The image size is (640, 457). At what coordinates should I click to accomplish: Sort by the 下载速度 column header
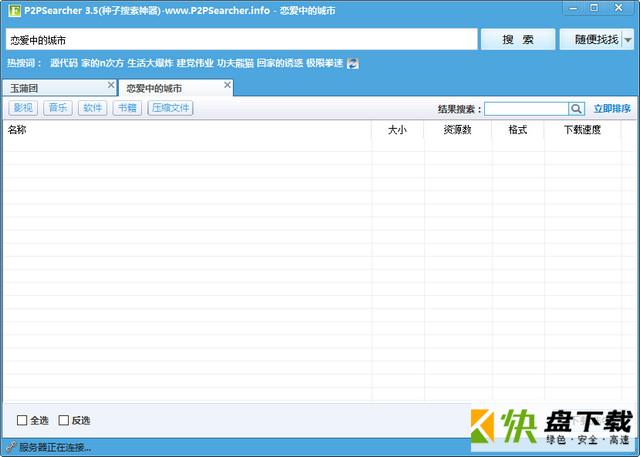click(x=582, y=130)
